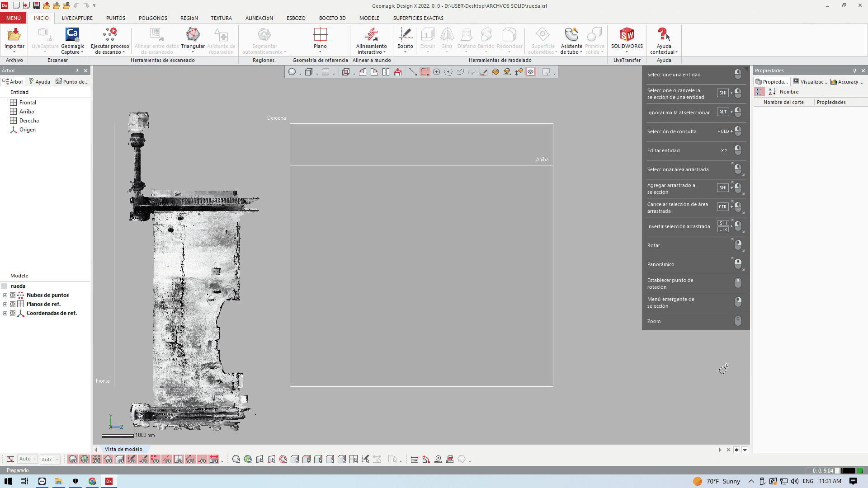Expand the Coordenadas de ref. node
The width and height of the screenshot is (868, 488).
click(5, 313)
